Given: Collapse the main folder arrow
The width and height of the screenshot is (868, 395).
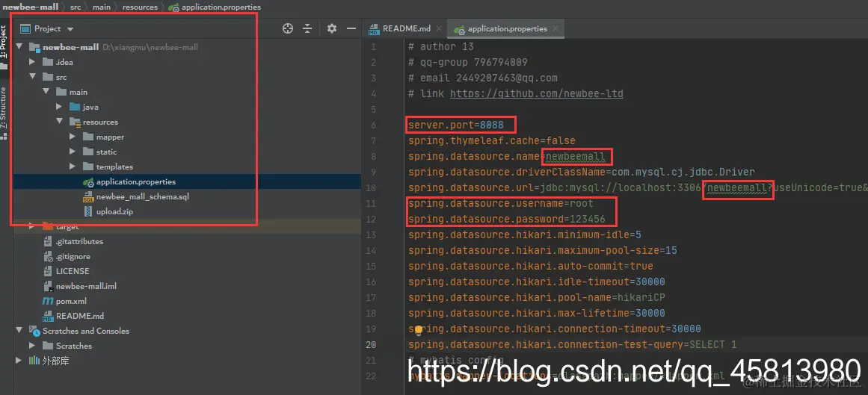Looking at the screenshot, I should (46, 92).
